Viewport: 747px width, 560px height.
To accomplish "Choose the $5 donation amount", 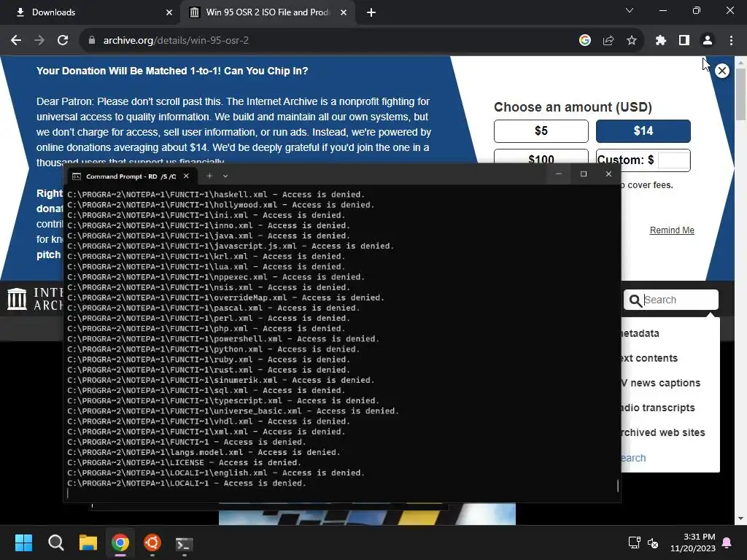I will coord(541,131).
